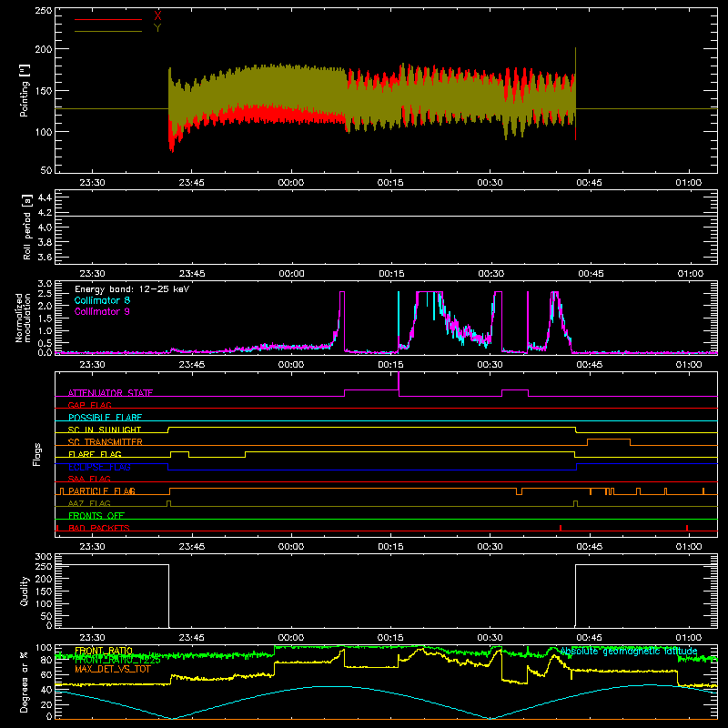The width and height of the screenshot is (728, 728).
Task: Select the MAX_DET_VS_TOT legend entry
Action: coord(113,669)
